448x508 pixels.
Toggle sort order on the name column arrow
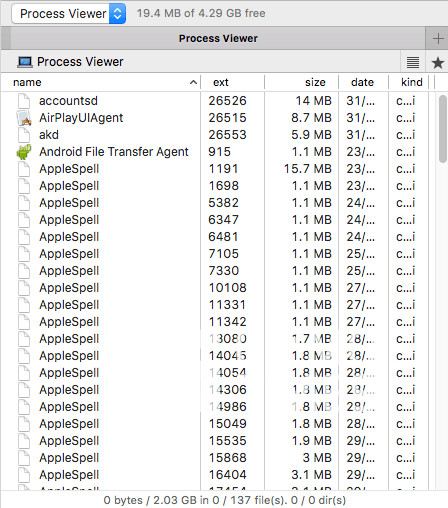point(193,82)
